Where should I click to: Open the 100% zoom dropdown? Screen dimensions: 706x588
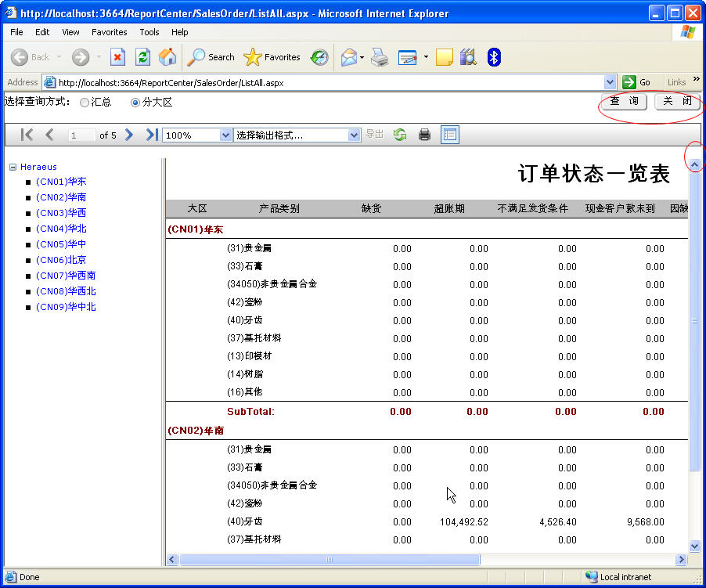click(x=225, y=135)
